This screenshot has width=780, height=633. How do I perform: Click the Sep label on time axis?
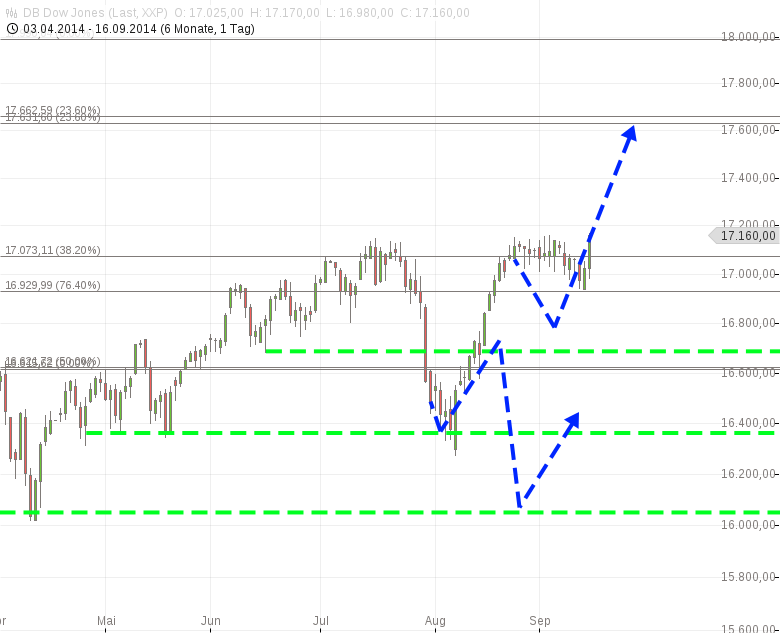click(540, 620)
